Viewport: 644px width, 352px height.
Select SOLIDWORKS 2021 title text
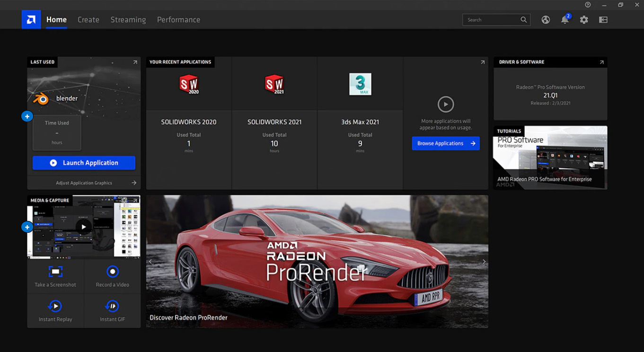274,122
